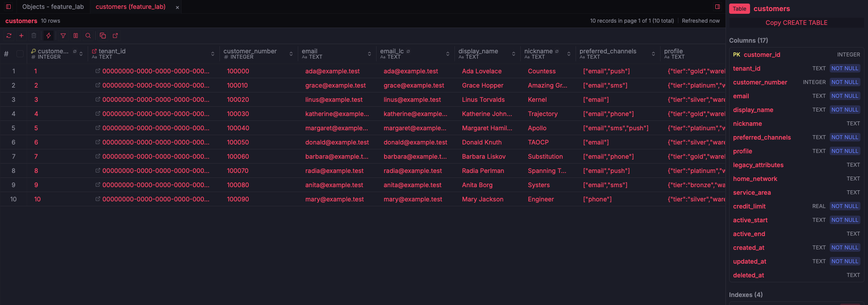Click the Refreshed now status text

(701, 21)
